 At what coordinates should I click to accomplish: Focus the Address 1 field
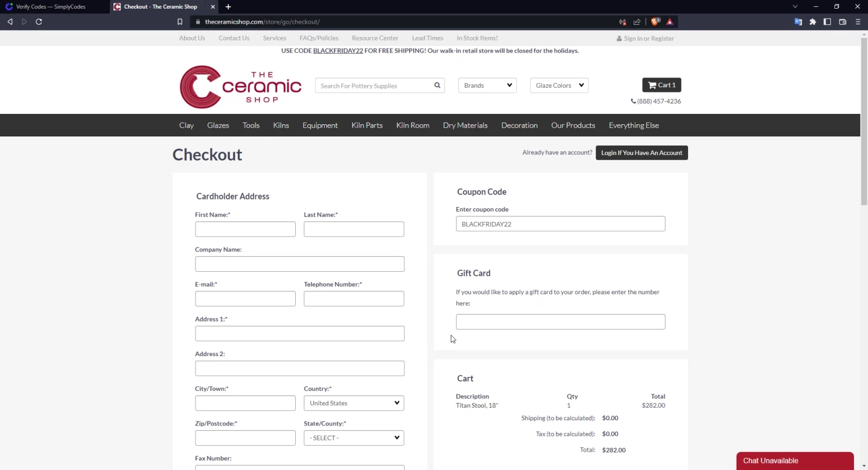coord(300,334)
